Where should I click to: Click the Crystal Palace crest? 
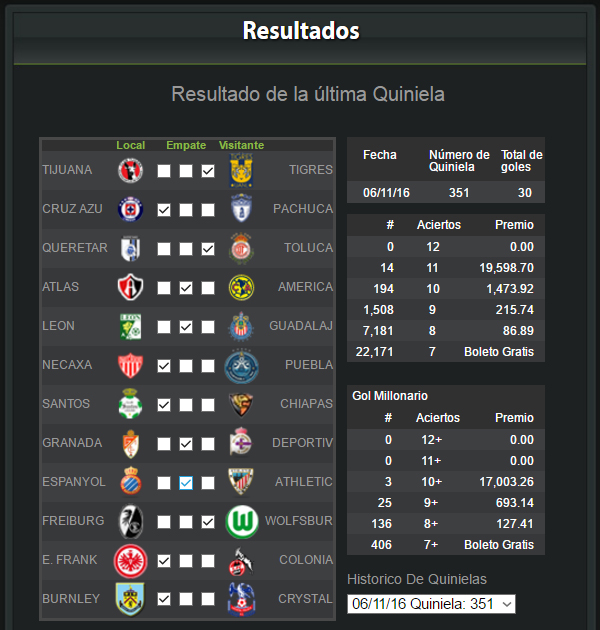tap(241, 599)
